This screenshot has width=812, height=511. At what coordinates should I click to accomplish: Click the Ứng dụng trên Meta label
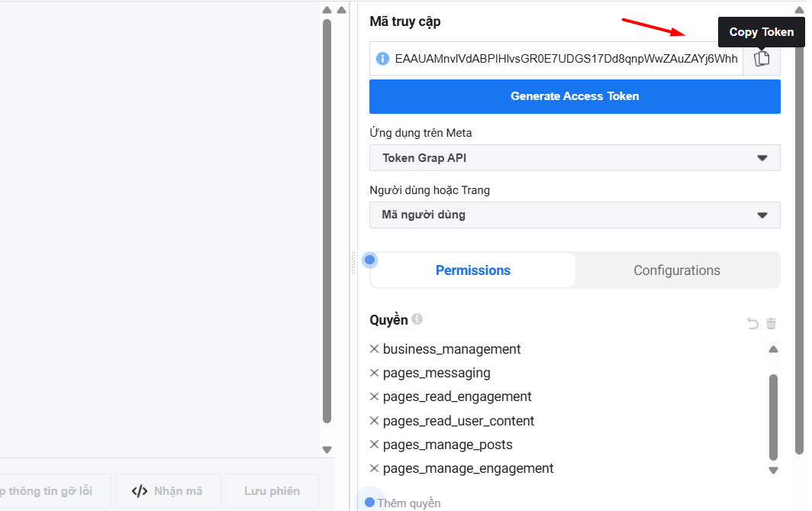420,133
